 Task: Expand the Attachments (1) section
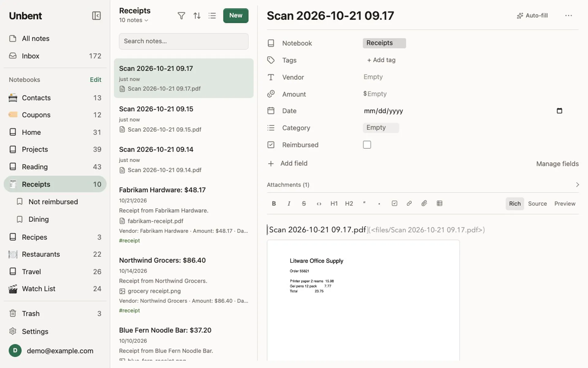423,185
